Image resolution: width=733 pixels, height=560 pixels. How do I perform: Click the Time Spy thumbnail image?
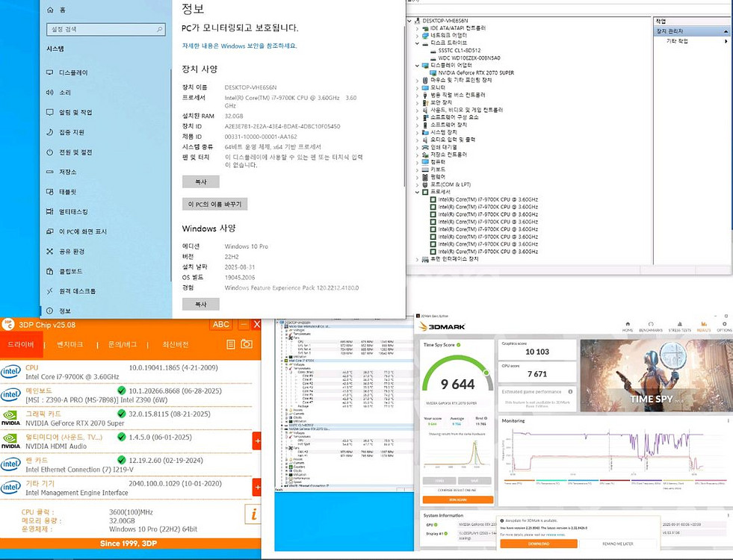click(656, 376)
